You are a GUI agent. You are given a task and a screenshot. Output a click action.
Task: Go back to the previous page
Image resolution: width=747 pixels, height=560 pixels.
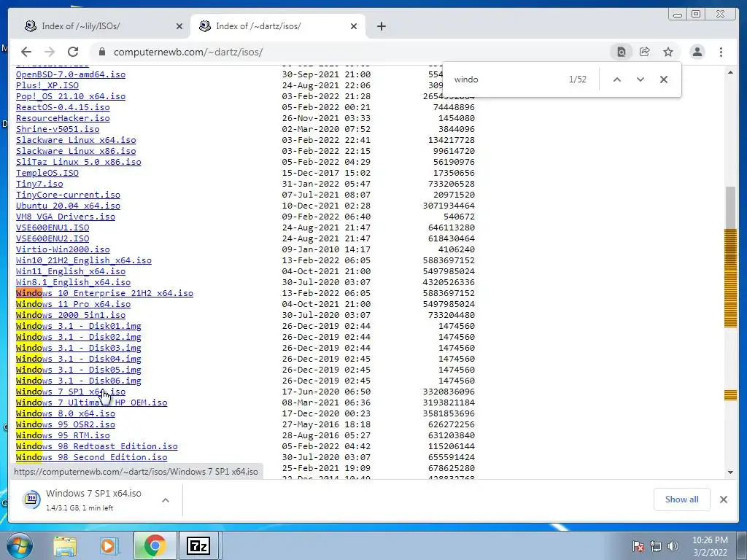(26, 52)
